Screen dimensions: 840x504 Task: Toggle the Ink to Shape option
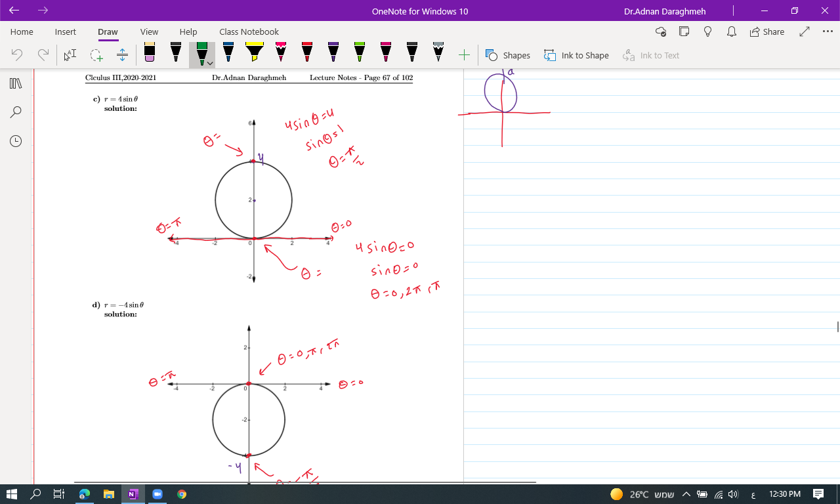click(576, 55)
